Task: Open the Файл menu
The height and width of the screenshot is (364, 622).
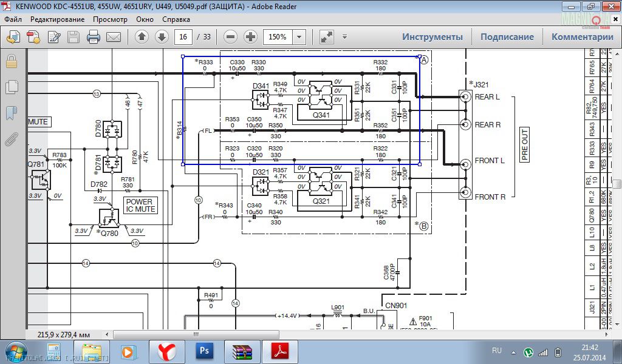Action: pos(13,19)
